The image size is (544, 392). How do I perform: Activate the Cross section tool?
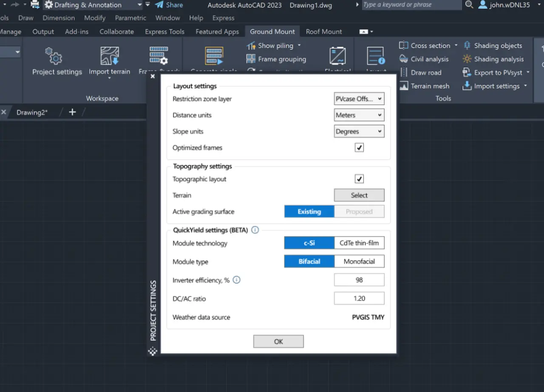coord(427,45)
